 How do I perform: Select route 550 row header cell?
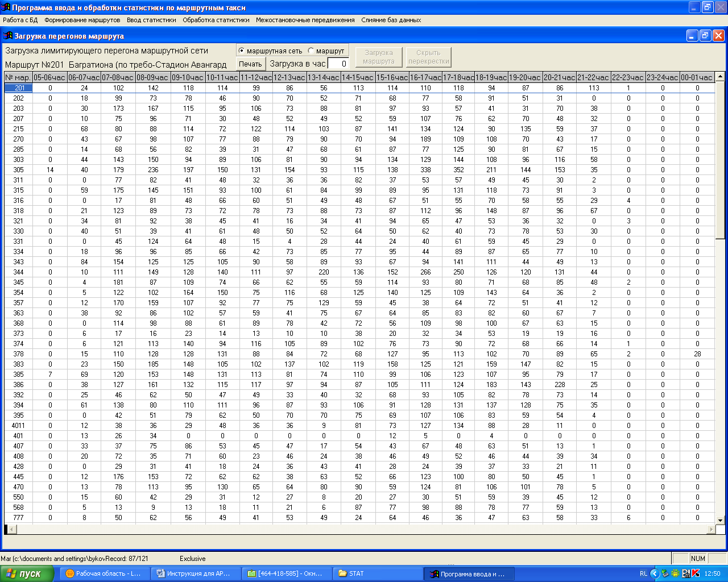(18, 497)
